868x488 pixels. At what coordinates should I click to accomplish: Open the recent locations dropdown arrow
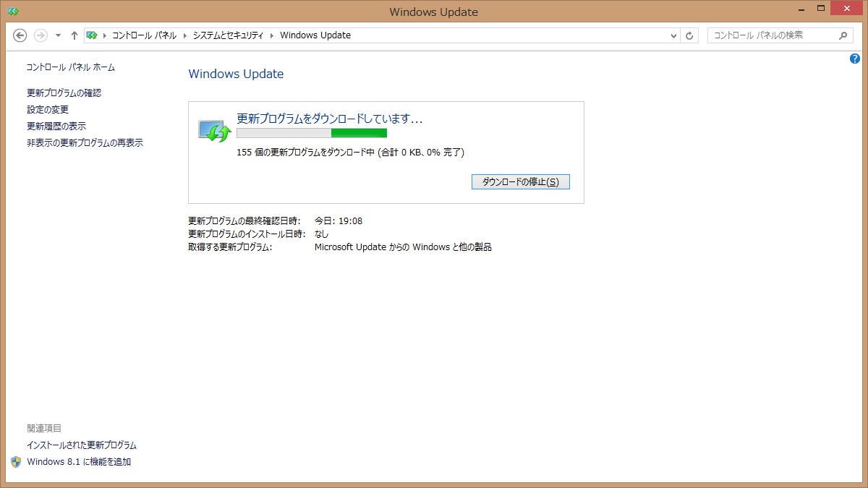click(x=58, y=35)
